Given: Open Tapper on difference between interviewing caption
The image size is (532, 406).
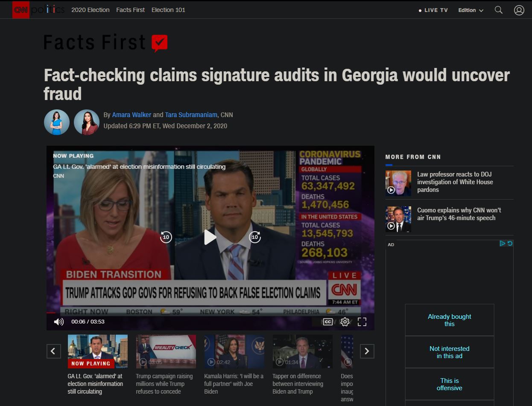Looking at the screenshot, I should (298, 384).
